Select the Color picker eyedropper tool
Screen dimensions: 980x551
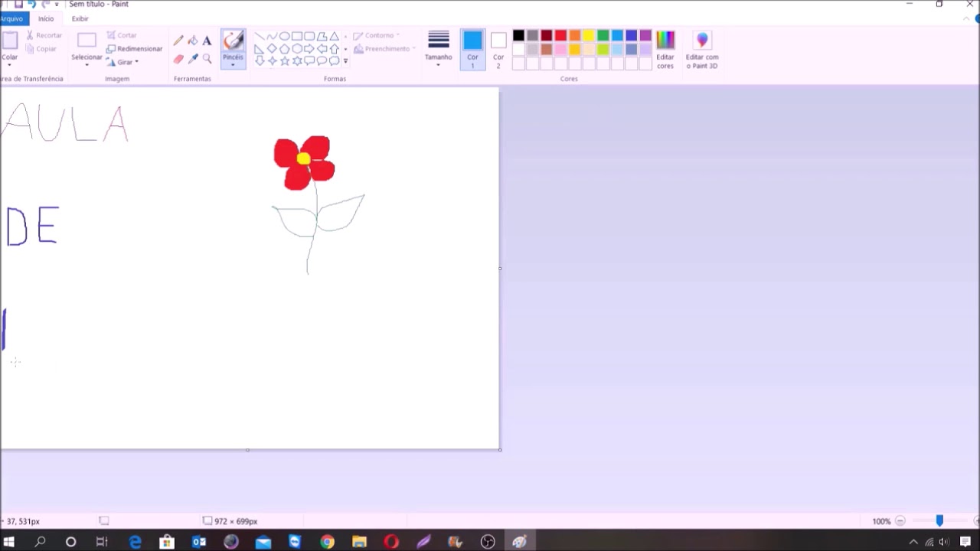193,58
